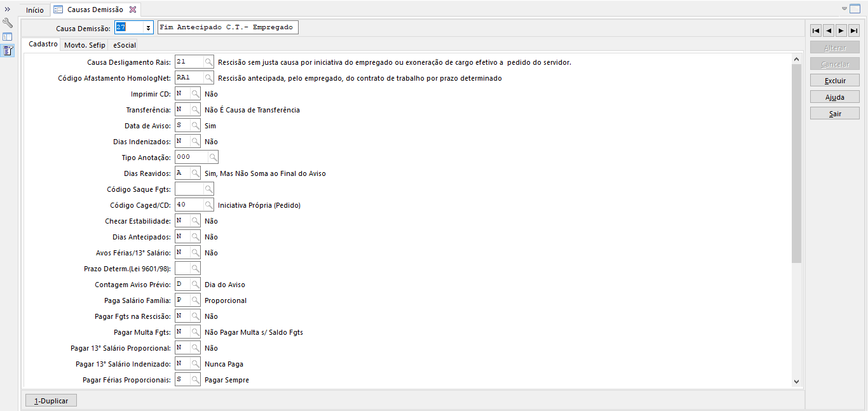
Task: Click the Paga Salário Família magnifier
Action: tap(196, 300)
